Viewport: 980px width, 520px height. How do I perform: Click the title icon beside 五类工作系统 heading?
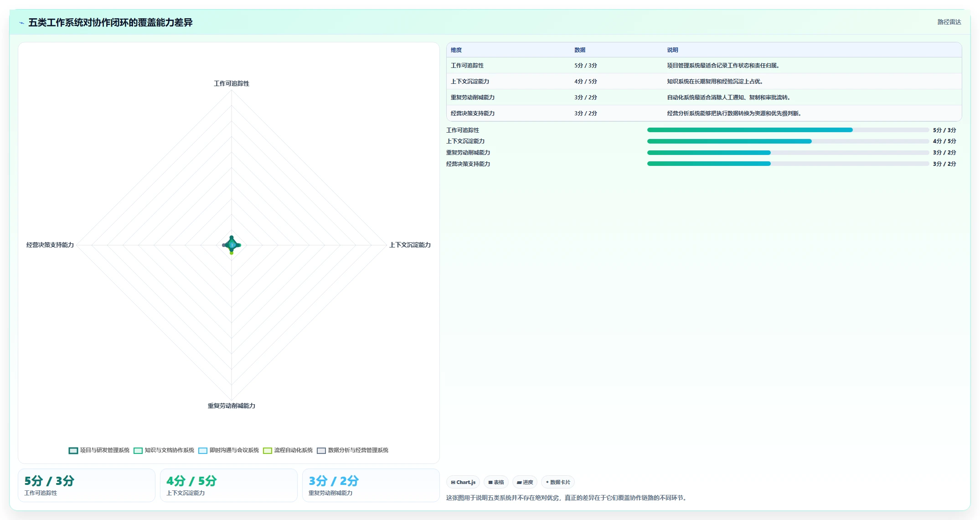pos(21,23)
